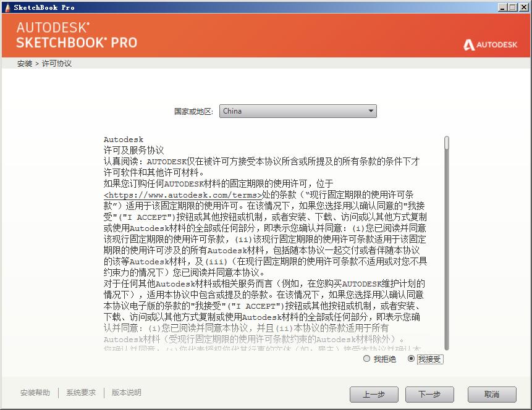Click the Autodesk logo in the header

pos(490,44)
